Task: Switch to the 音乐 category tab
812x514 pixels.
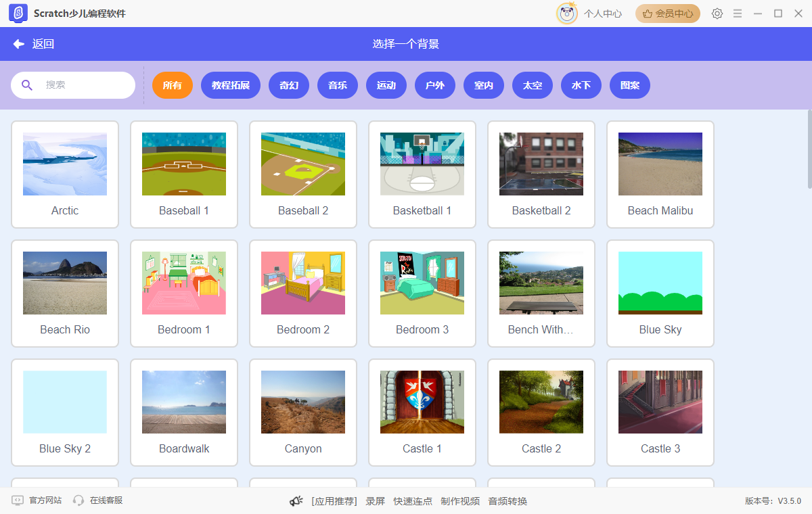Action: [337, 85]
